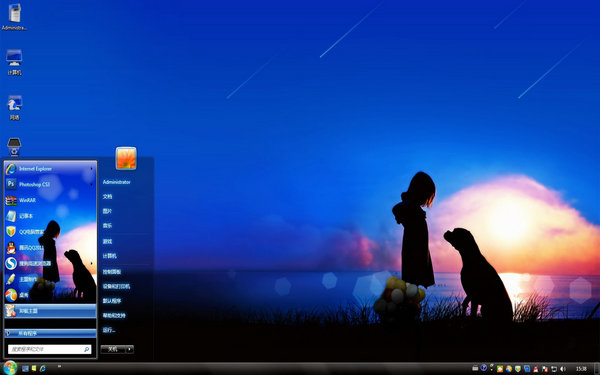Open the Tencent QQ penguin entry

[50, 248]
